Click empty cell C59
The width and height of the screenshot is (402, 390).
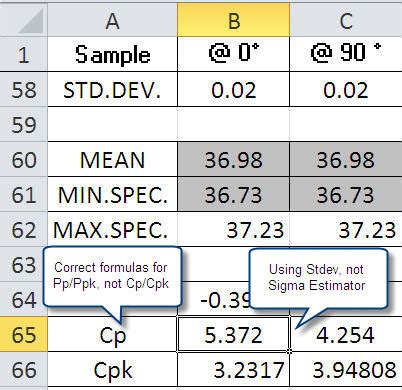click(x=346, y=124)
